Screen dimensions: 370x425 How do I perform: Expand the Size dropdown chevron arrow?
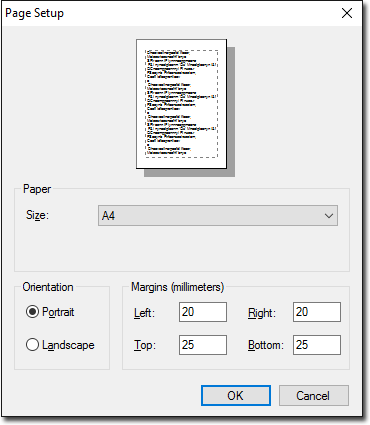point(329,216)
